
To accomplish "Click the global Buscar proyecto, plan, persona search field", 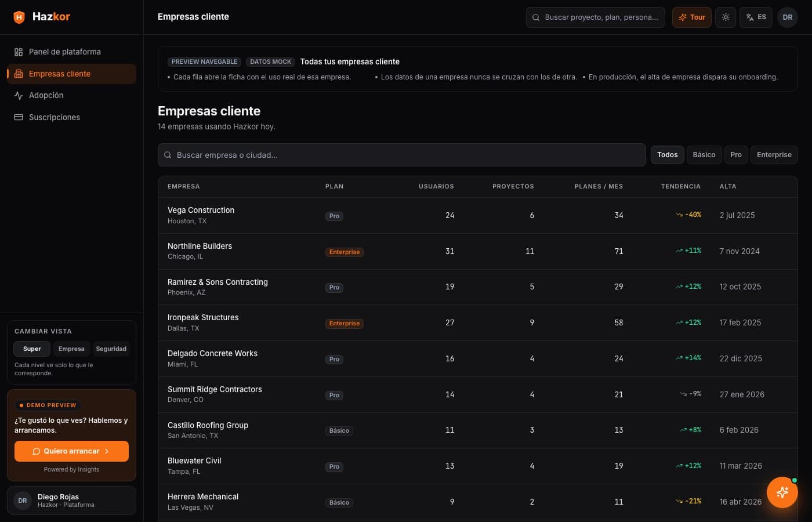I will [596, 17].
